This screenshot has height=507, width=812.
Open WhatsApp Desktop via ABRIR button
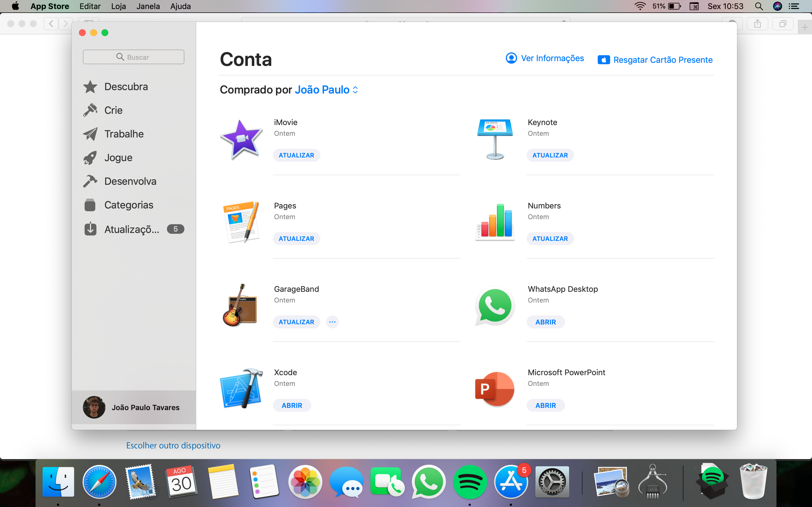[x=545, y=322]
